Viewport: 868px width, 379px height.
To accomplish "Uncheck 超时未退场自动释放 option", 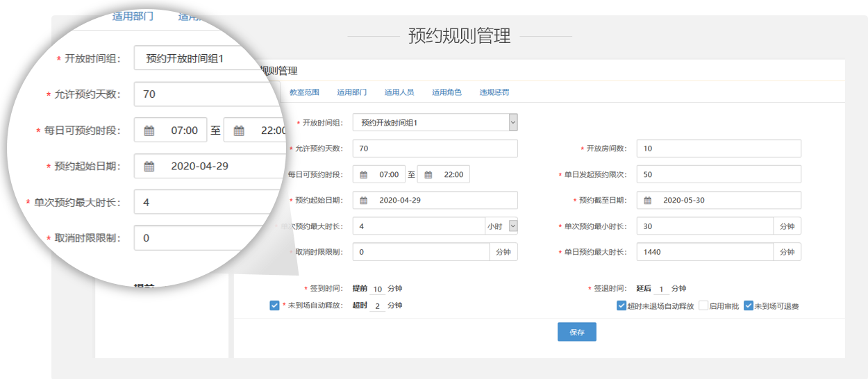I will coord(621,305).
